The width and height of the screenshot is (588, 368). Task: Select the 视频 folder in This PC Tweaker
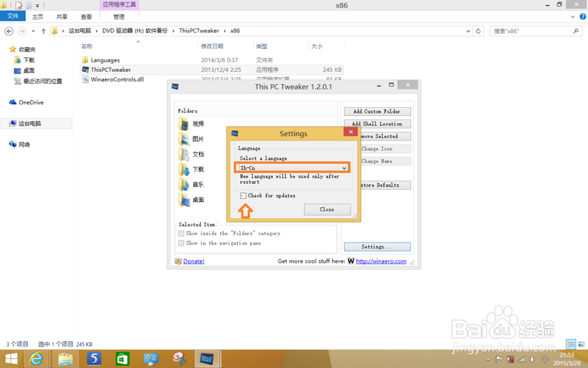pyautogui.click(x=184, y=124)
